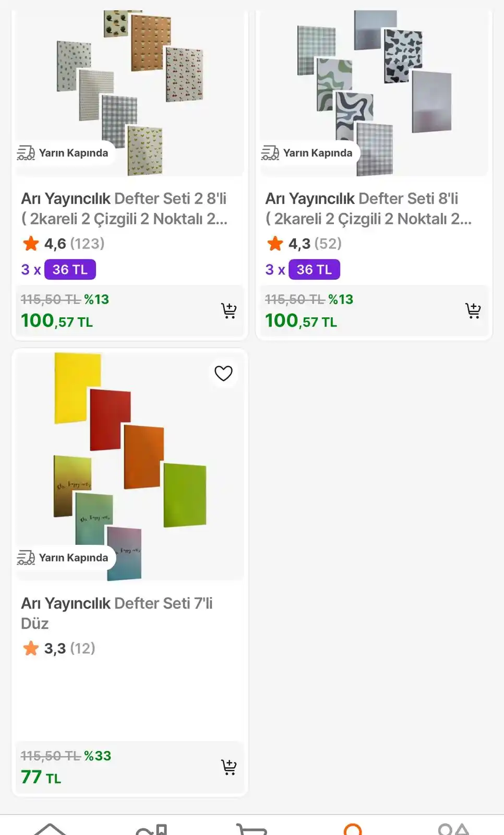Tap Yarın Kapında badge on the 7'li set
Screen dimensions: 504x835
[64, 558]
